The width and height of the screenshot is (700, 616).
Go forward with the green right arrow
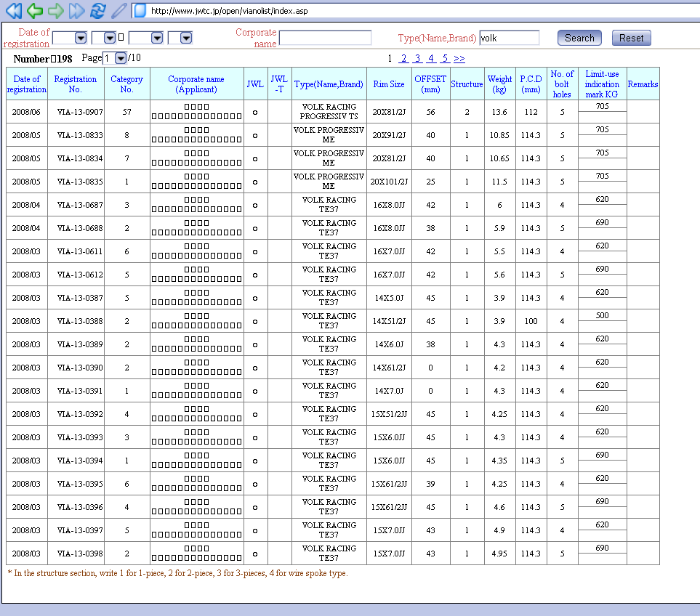click(55, 10)
